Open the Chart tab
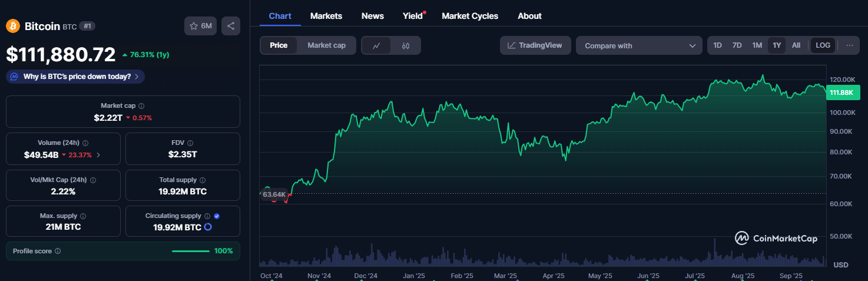Image resolution: width=868 pixels, height=281 pixels. coord(280,16)
